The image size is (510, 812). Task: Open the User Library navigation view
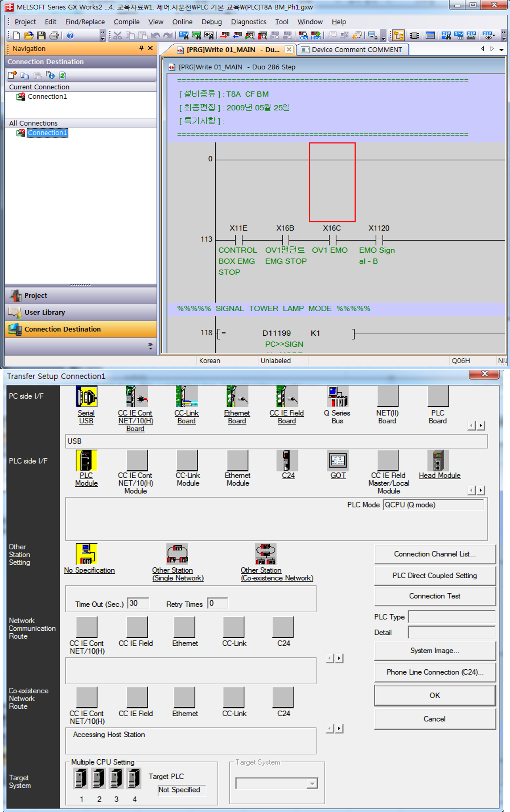pyautogui.click(x=81, y=312)
